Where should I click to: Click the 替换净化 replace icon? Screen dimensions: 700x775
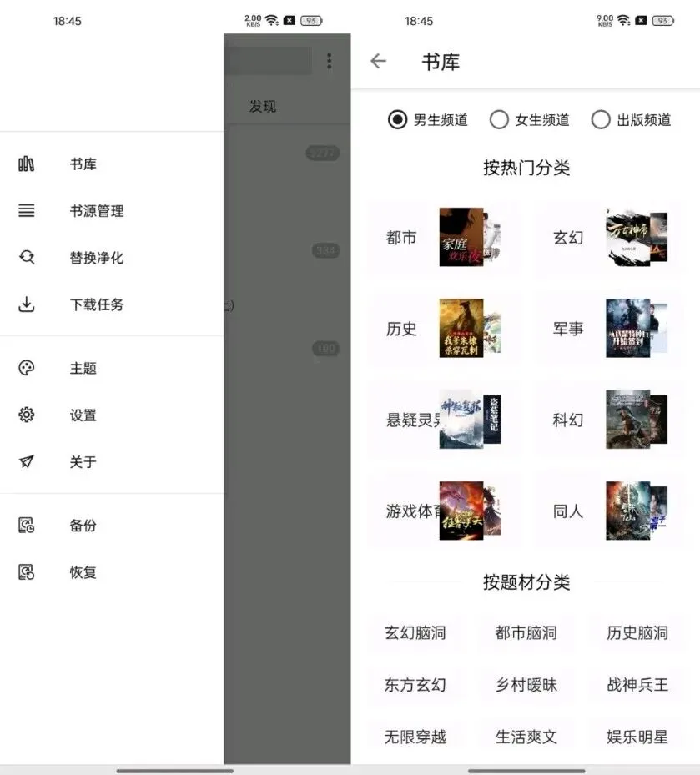(26, 257)
